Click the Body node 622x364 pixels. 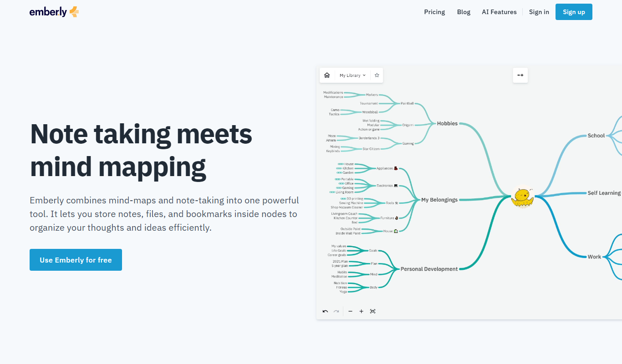(373, 287)
